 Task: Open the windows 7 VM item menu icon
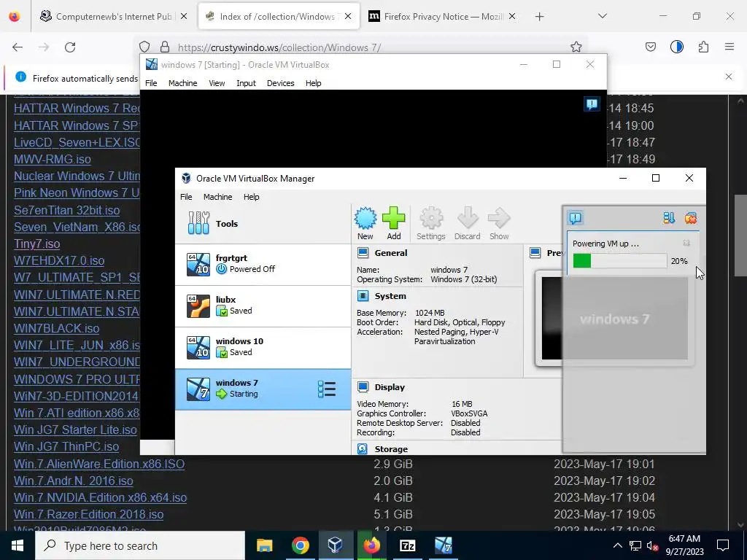327,389
